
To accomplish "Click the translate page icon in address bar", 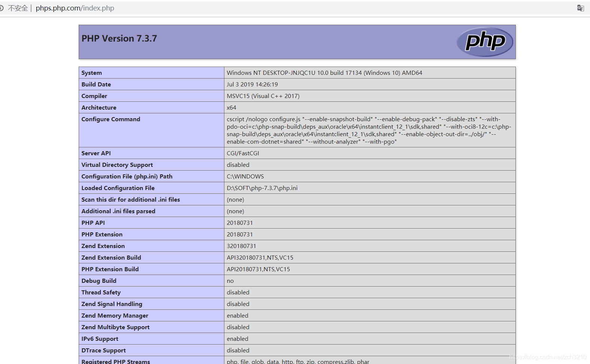I will (x=580, y=8).
